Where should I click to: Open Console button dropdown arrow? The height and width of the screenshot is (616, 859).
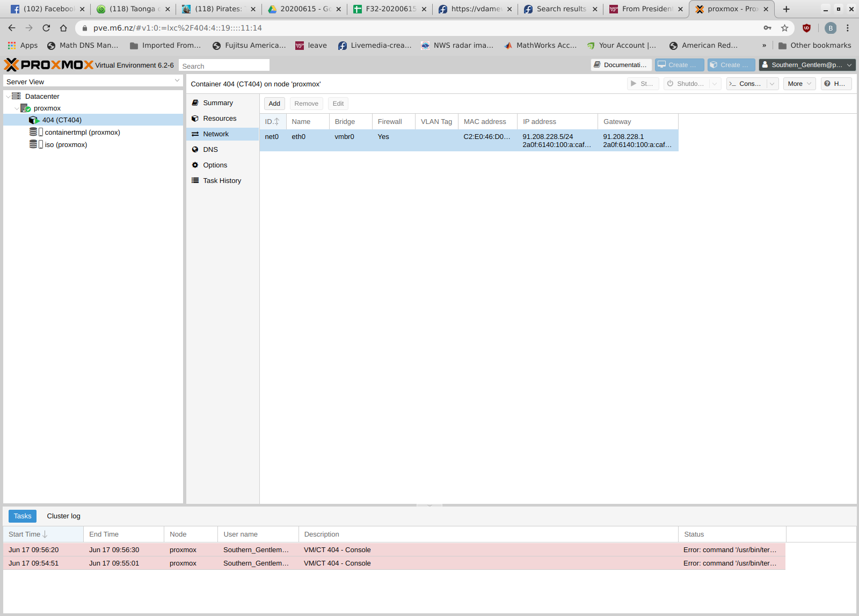[772, 84]
